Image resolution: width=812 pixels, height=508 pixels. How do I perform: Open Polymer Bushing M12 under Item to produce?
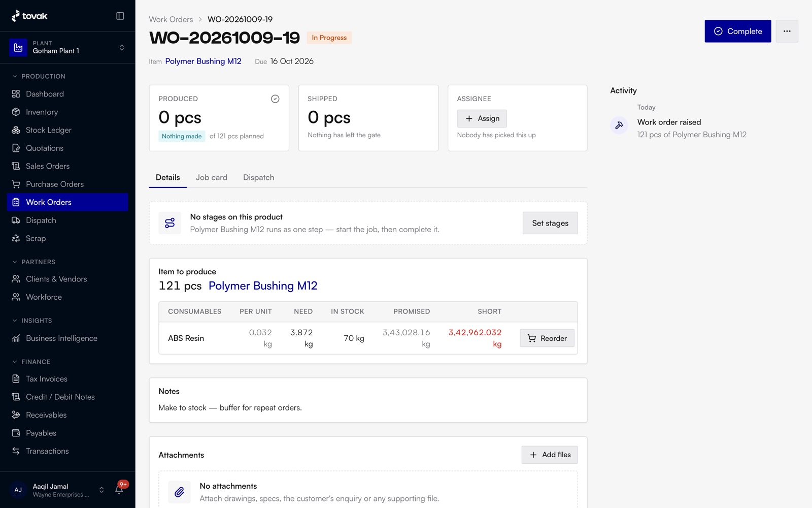coord(263,285)
